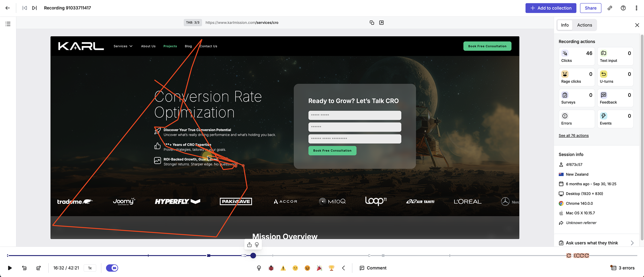Add lightbulb idea reaction in bottom bar
The height and width of the screenshot is (277, 644).
click(x=259, y=268)
